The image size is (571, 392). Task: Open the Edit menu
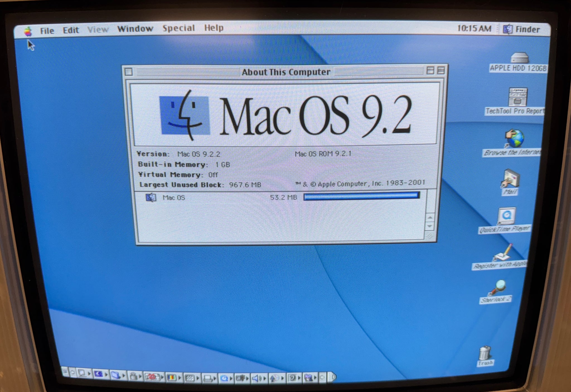(x=71, y=30)
